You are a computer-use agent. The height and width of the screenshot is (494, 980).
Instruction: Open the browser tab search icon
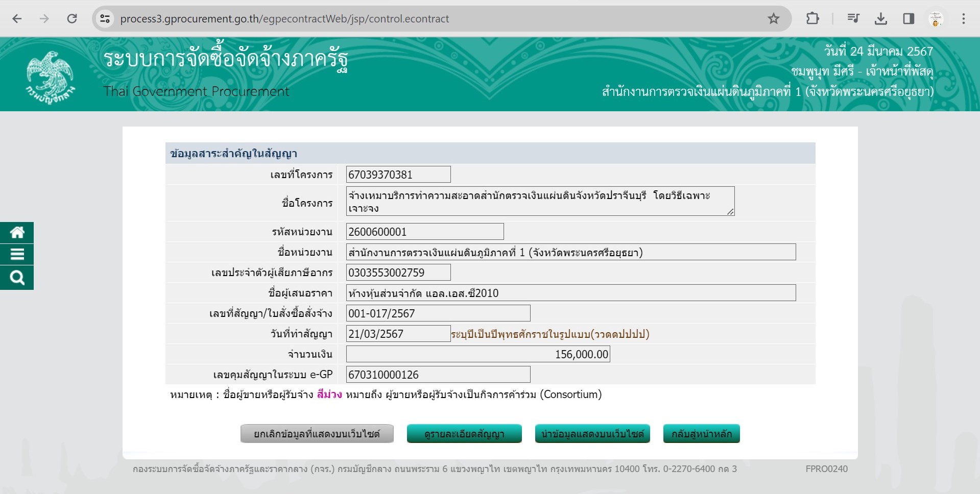point(852,18)
